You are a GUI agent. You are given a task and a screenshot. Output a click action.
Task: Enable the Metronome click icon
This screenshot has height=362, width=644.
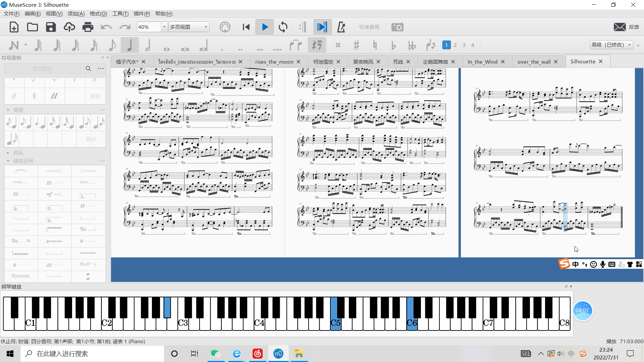coord(341,27)
